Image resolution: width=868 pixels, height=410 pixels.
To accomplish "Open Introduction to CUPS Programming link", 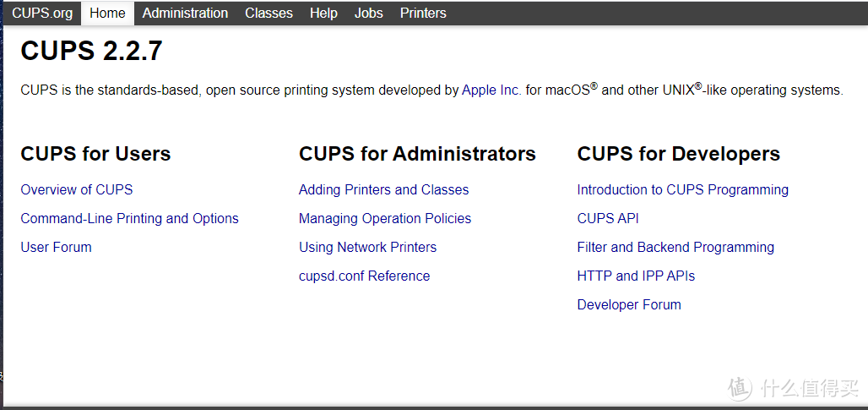I will pos(682,189).
